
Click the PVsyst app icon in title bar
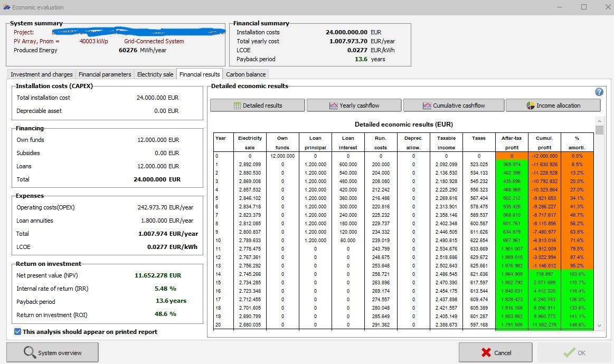pos(6,7)
